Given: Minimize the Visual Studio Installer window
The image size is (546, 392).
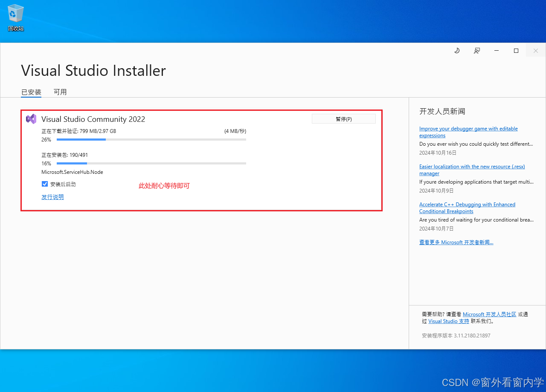Looking at the screenshot, I should click(x=497, y=50).
